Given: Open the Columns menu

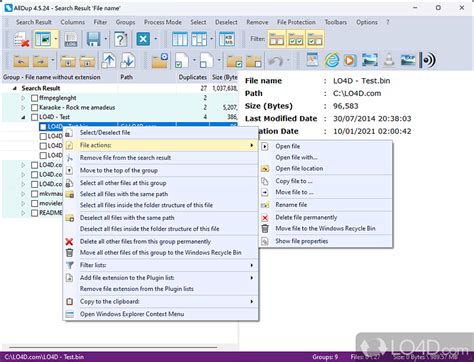Looking at the screenshot, I should (73, 22).
